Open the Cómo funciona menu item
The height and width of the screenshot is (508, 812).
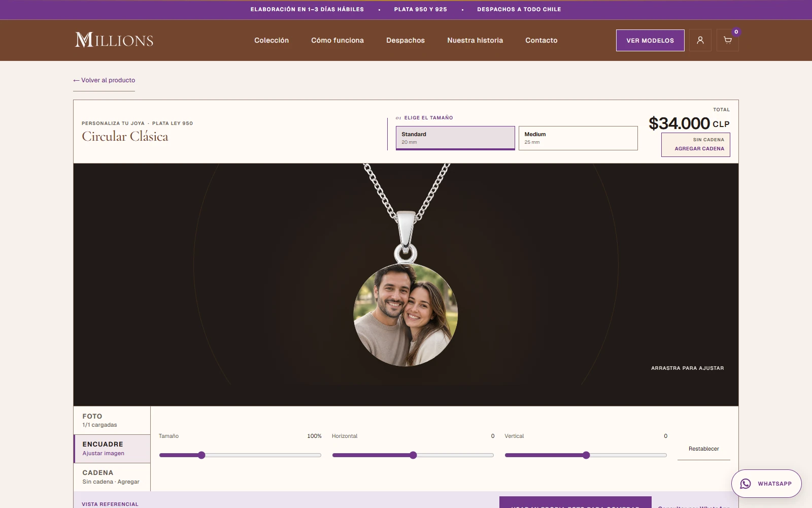click(337, 40)
